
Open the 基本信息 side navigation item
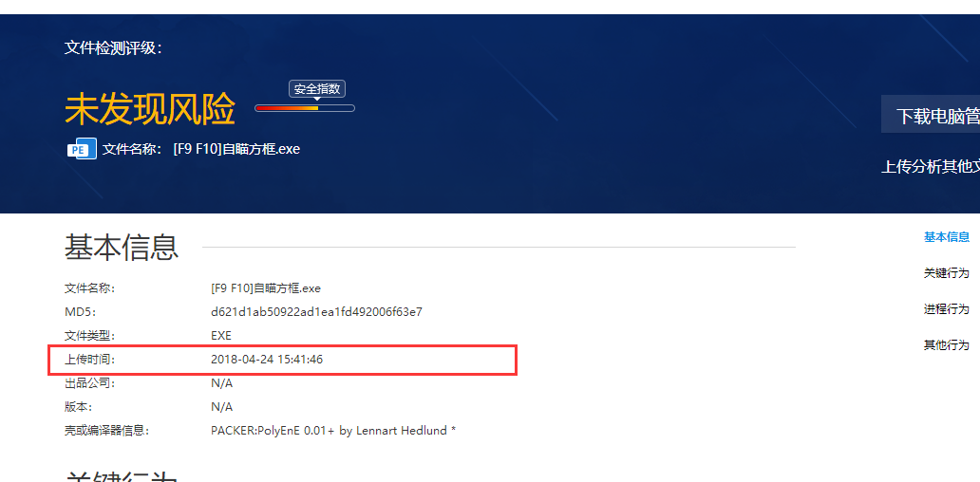click(946, 236)
